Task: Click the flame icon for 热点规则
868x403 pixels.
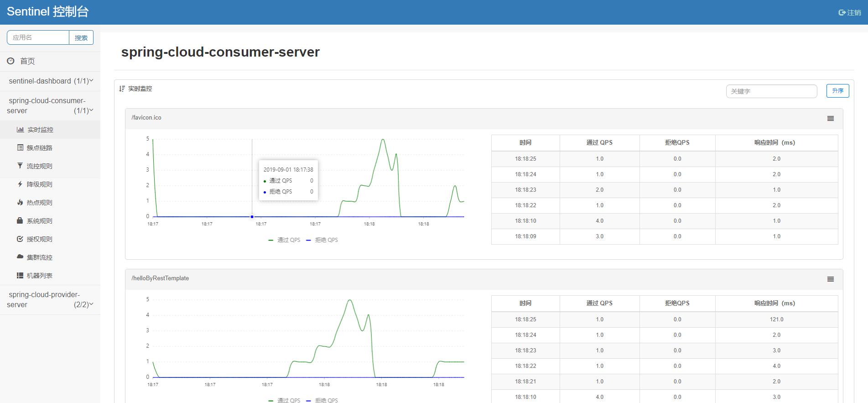Action: [x=20, y=203]
